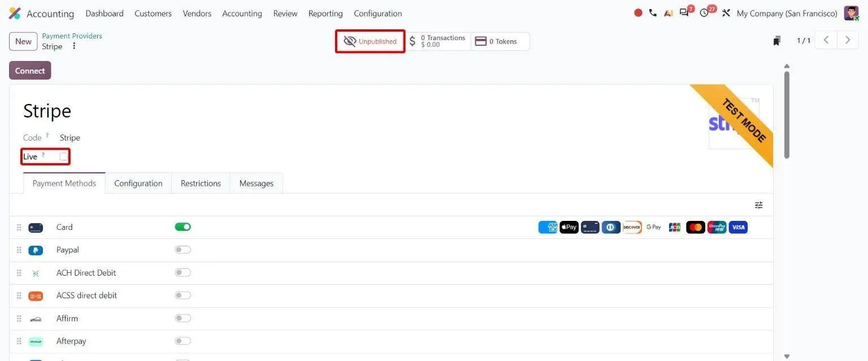Open the activities clock icon
This screenshot has height=361, width=868.
click(x=704, y=13)
